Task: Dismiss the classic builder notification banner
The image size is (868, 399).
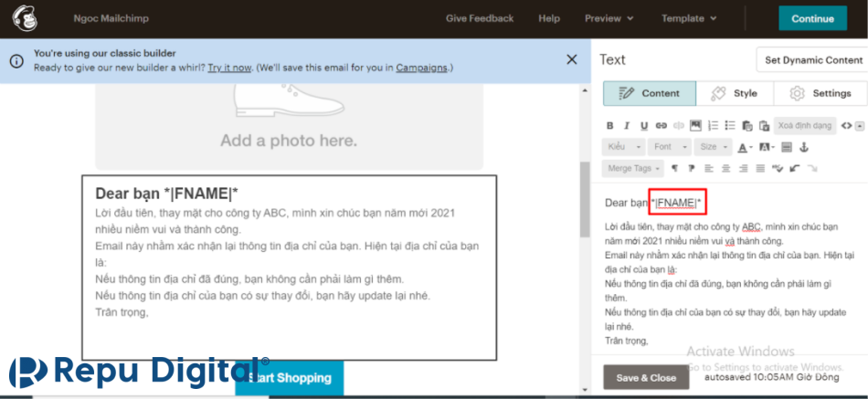Action: tap(572, 59)
